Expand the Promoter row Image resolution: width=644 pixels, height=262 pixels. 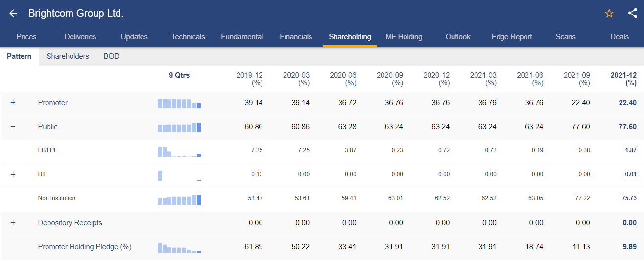(13, 103)
